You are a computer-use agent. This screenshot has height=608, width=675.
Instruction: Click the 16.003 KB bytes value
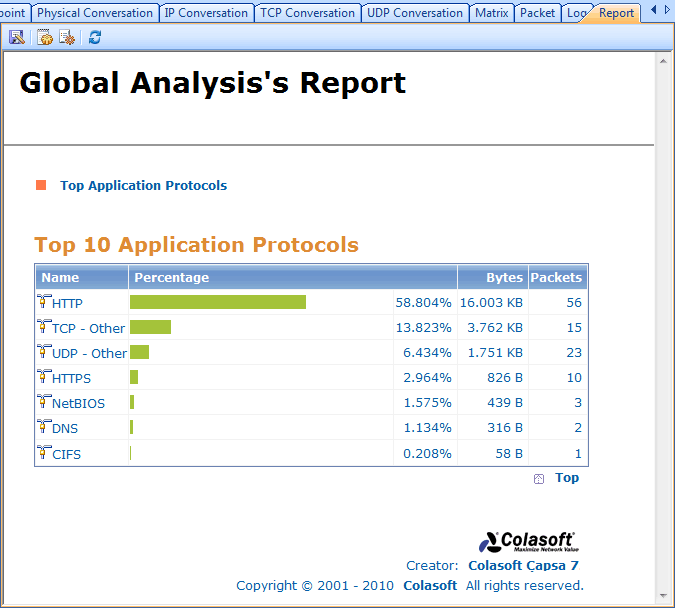[x=491, y=302]
